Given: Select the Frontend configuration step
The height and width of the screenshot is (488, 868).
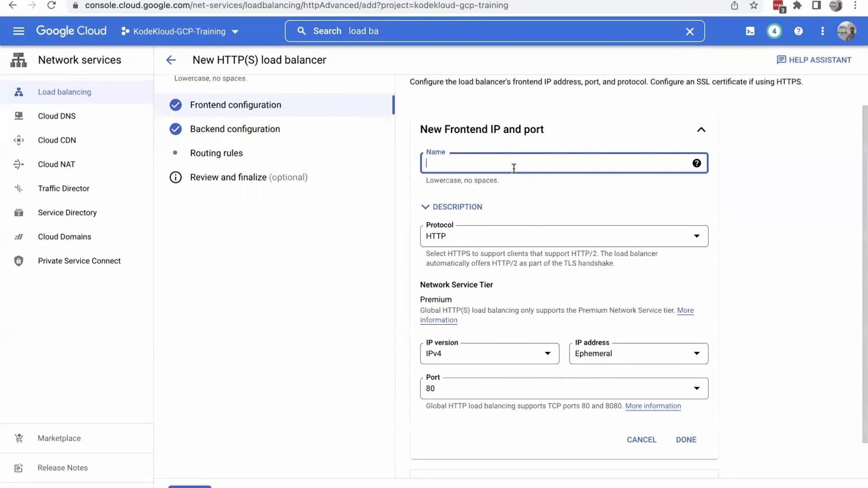Looking at the screenshot, I should click(x=236, y=105).
